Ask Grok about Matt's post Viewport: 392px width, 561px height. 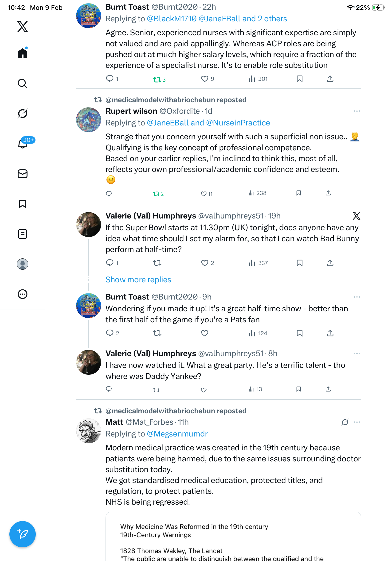click(x=345, y=422)
